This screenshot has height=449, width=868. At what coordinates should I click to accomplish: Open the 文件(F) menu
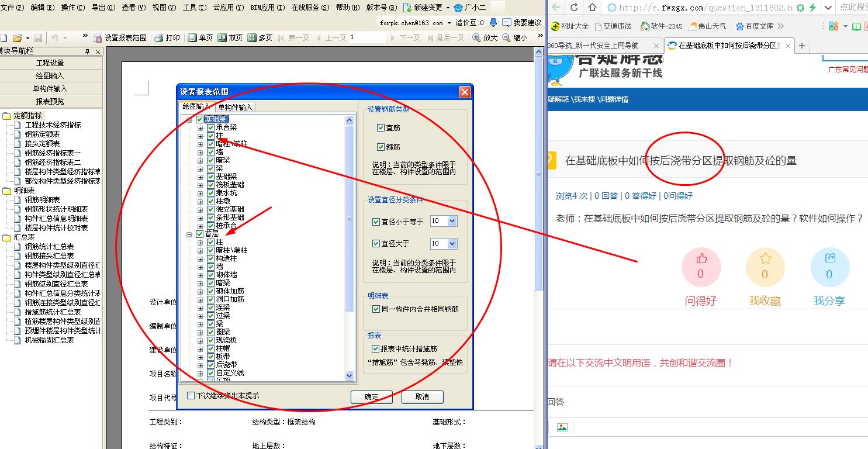(x=12, y=8)
